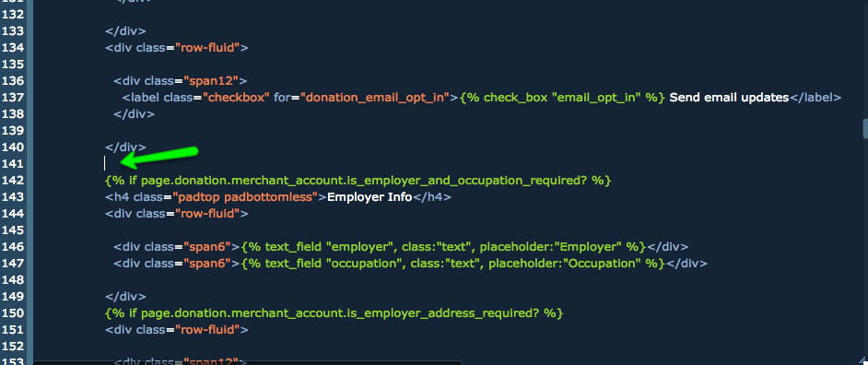Image resolution: width=868 pixels, height=365 pixels.
Task: Click the check_box "email_opt_in" Liquid tag
Action: [x=562, y=98]
